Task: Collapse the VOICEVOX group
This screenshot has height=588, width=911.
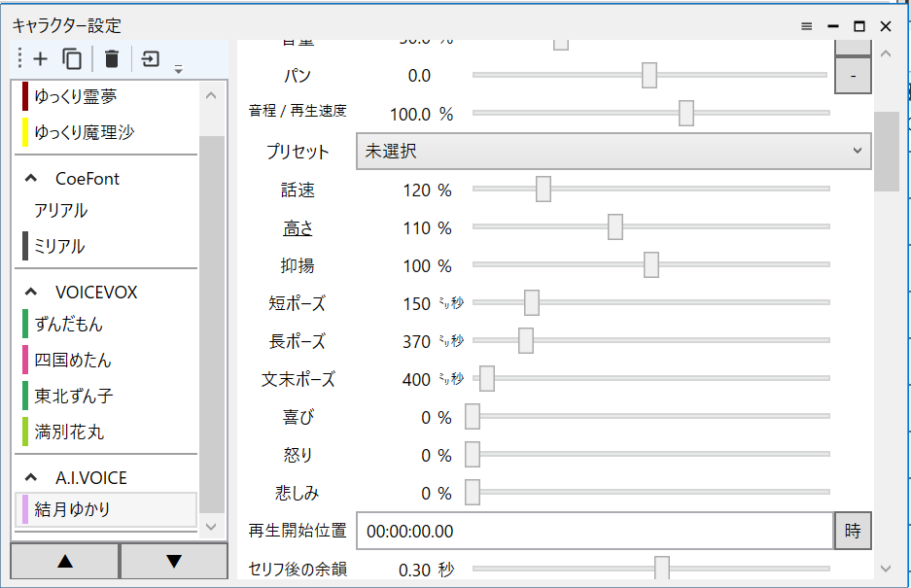Action: pyautogui.click(x=31, y=292)
